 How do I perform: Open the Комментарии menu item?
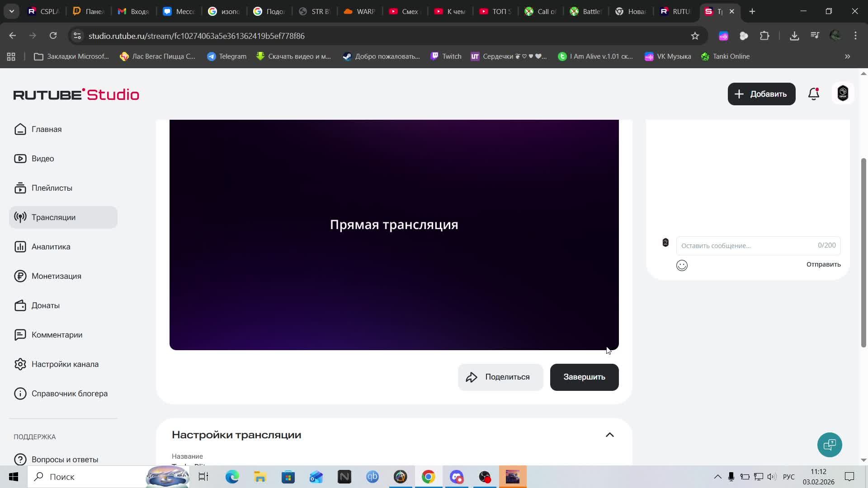pos(57,335)
